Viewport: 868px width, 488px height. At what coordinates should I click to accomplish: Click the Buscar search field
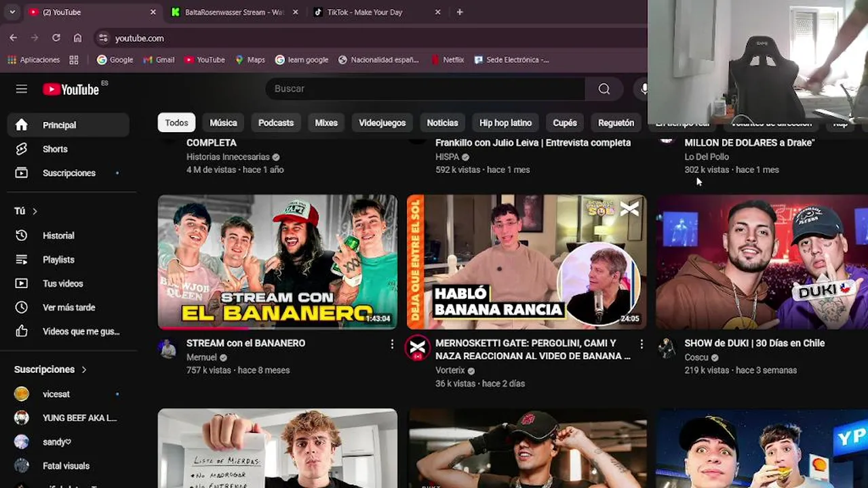(425, 89)
